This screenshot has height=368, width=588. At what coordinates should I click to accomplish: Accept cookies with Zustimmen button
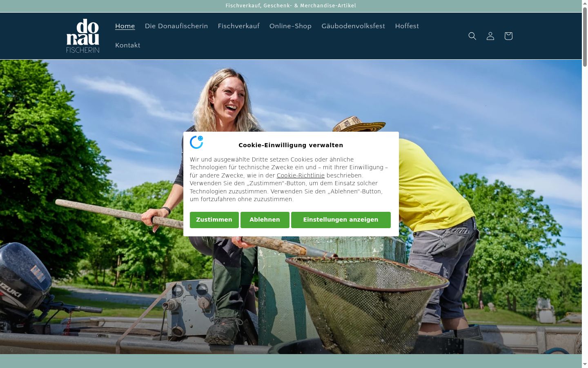point(214,220)
